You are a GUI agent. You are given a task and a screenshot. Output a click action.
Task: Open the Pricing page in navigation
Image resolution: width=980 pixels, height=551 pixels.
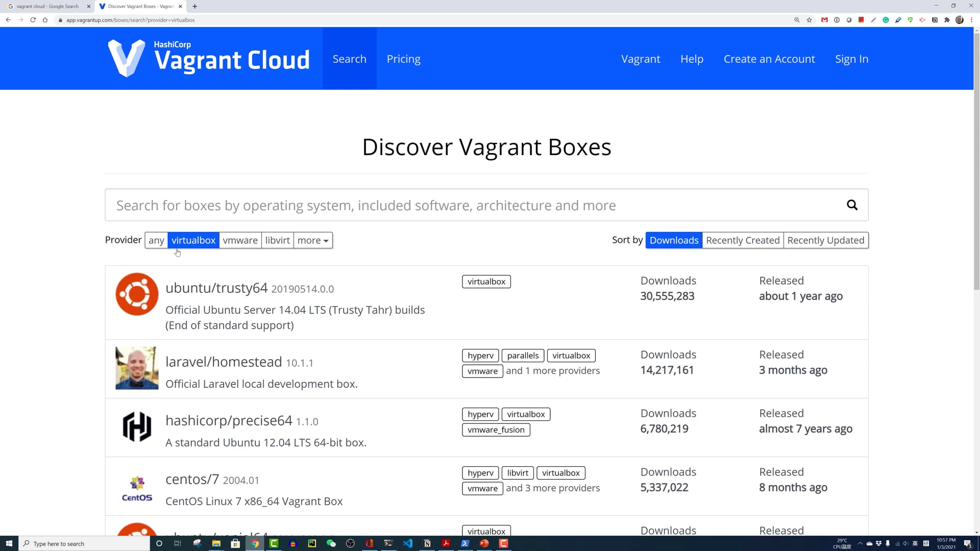coord(403,58)
